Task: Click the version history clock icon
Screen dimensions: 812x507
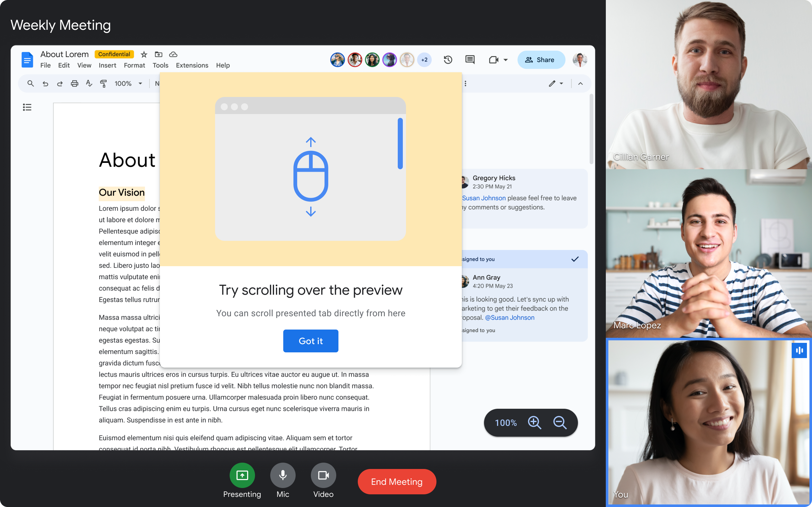Action: (447, 60)
